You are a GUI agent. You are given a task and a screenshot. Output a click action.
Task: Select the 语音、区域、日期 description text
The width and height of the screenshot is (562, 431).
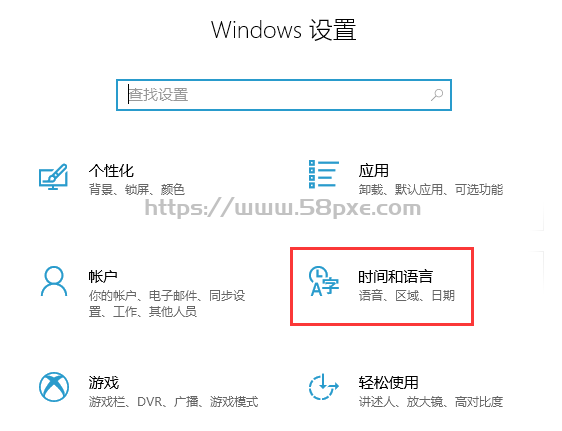coord(407,296)
